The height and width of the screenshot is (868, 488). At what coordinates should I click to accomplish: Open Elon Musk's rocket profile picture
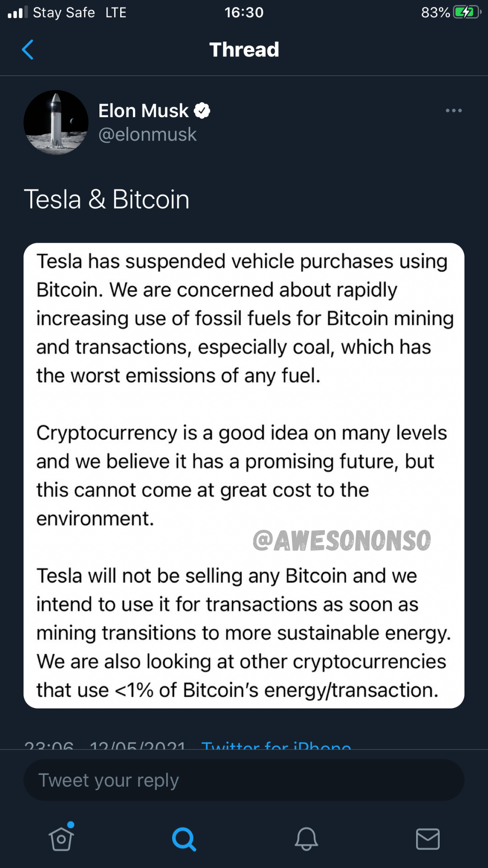pyautogui.click(x=56, y=123)
